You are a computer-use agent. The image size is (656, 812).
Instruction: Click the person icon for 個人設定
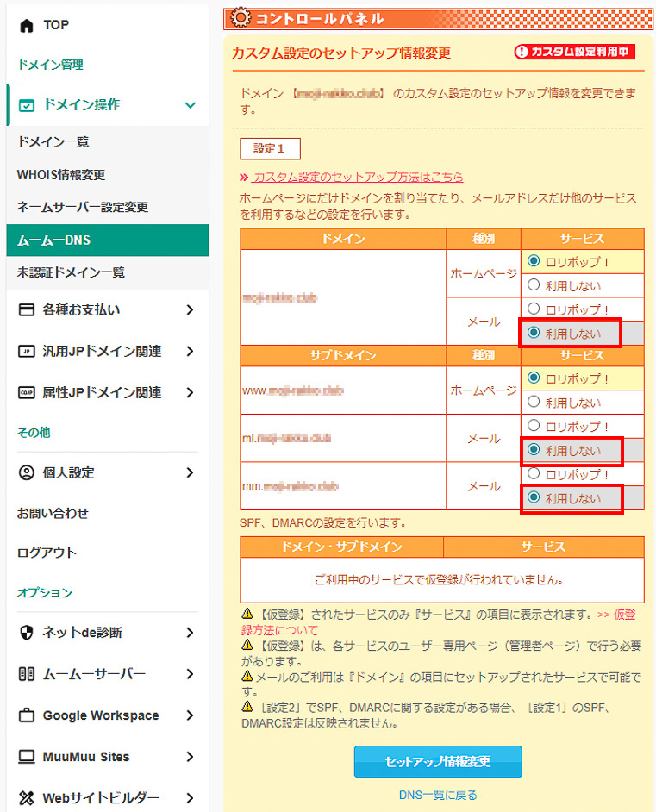27,473
